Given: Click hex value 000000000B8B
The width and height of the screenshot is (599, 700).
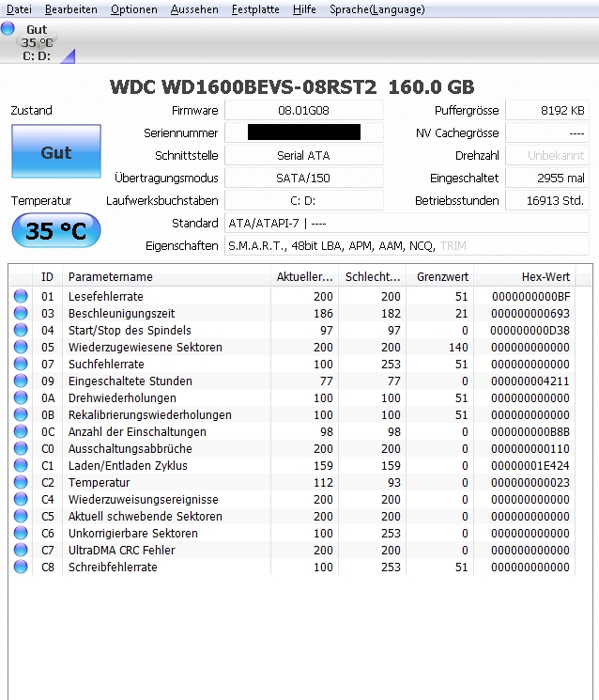Looking at the screenshot, I should click(x=530, y=431).
